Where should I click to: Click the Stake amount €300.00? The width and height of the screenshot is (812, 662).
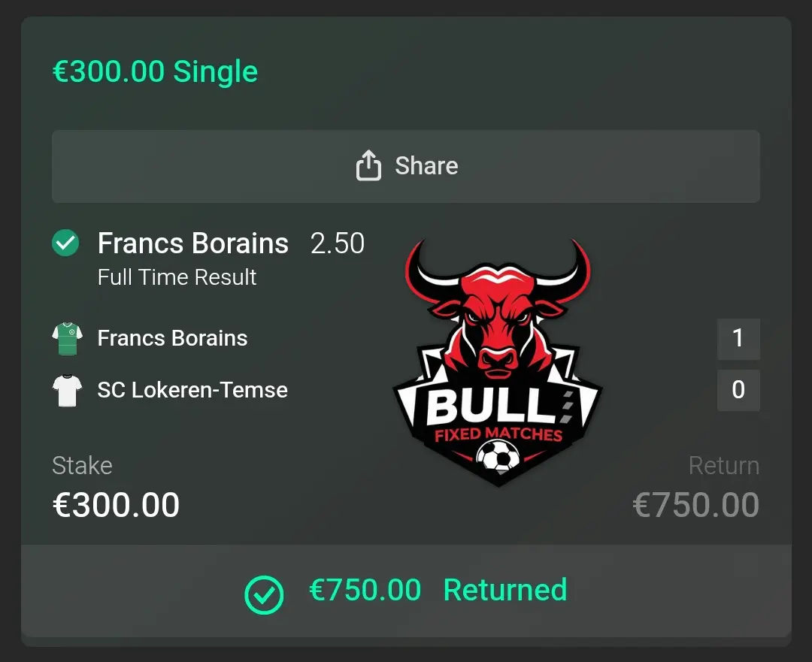click(116, 504)
